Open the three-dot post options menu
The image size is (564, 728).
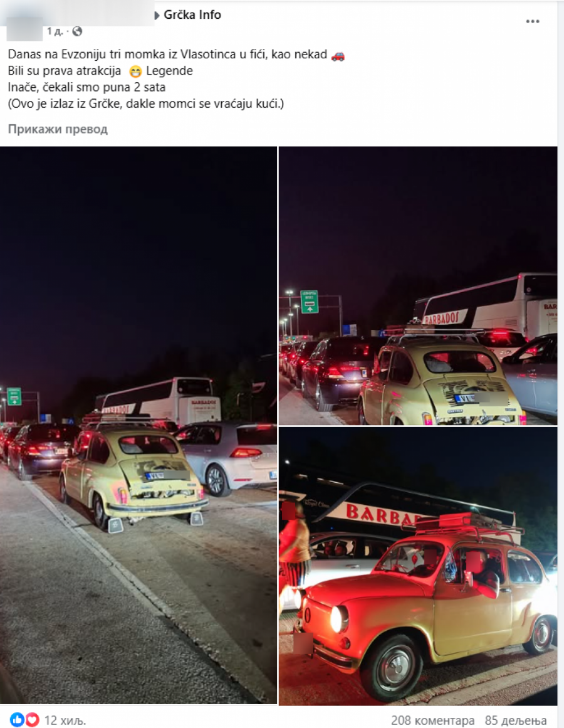click(533, 21)
